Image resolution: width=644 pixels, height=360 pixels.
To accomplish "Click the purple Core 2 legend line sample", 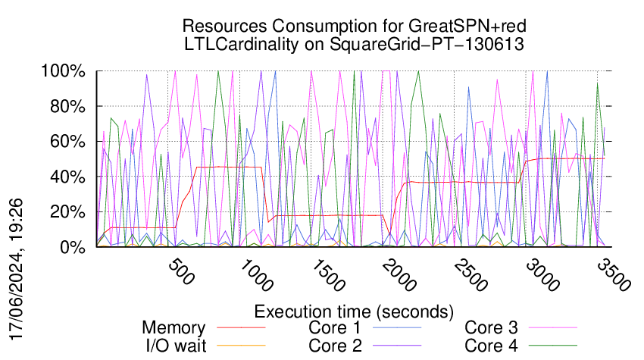I will (397, 346).
